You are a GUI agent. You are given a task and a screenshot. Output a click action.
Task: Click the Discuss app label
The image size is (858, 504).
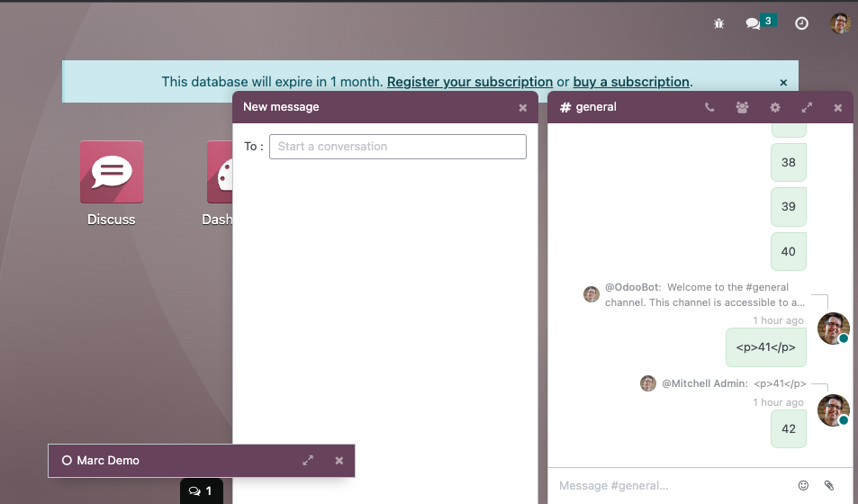[x=111, y=220]
